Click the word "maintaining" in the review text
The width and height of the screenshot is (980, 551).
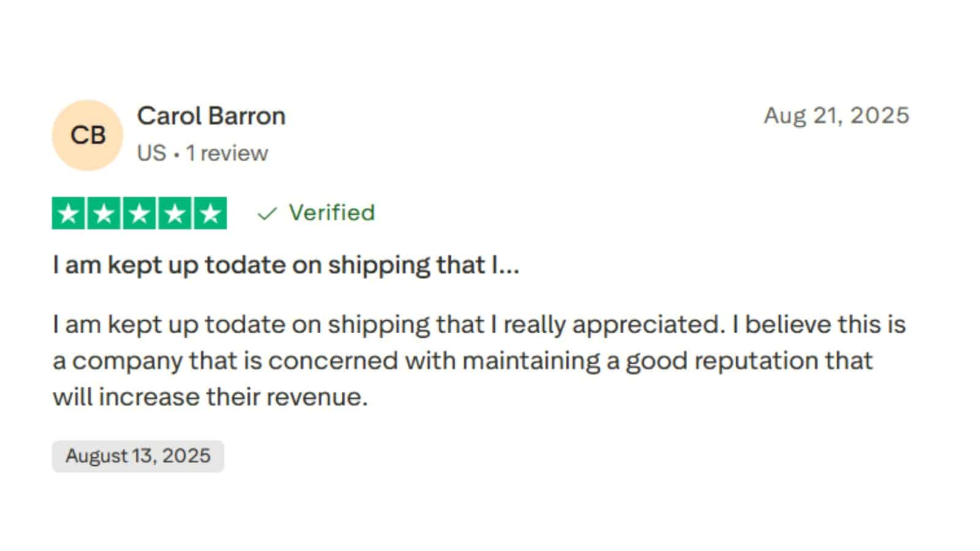tap(530, 361)
